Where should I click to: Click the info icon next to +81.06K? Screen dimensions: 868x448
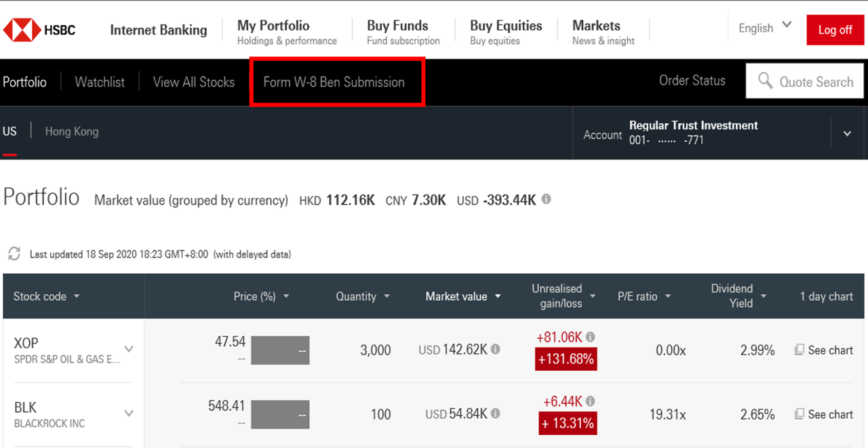(x=591, y=337)
